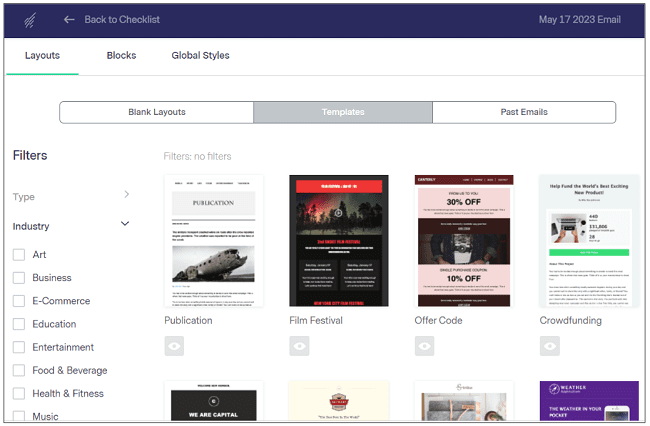Select the Film Festival template thumbnail
The image size is (650, 426).
339,241
